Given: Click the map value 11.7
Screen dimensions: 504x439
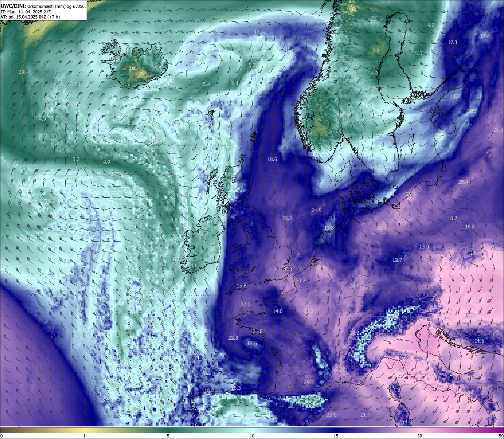Looking at the screenshot, I should point(455,96).
